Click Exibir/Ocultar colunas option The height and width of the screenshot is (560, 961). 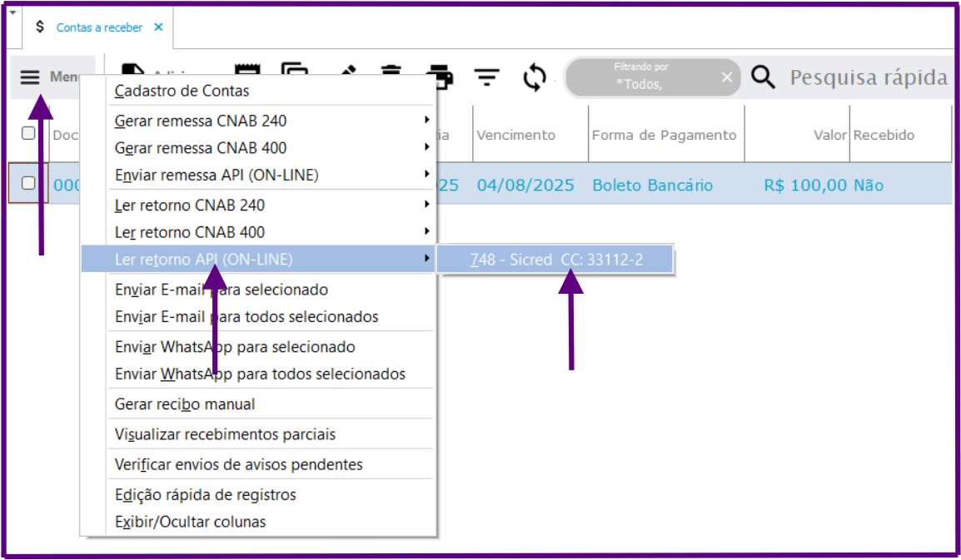tap(190, 523)
